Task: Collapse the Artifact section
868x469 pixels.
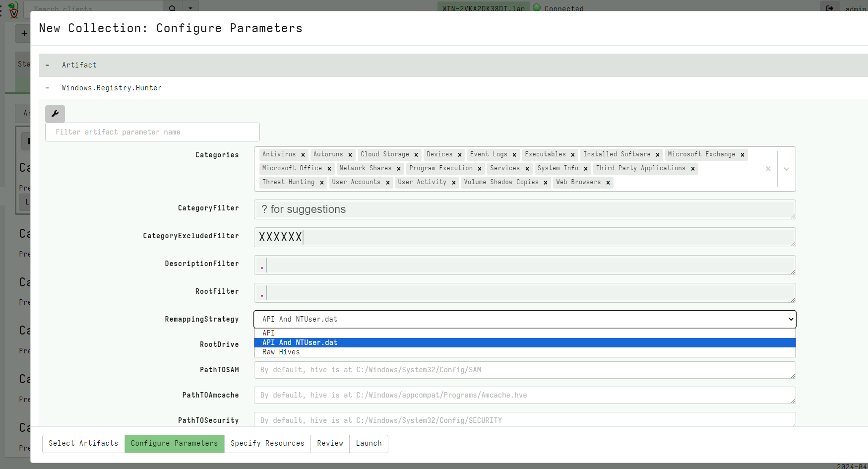Action: (47, 65)
